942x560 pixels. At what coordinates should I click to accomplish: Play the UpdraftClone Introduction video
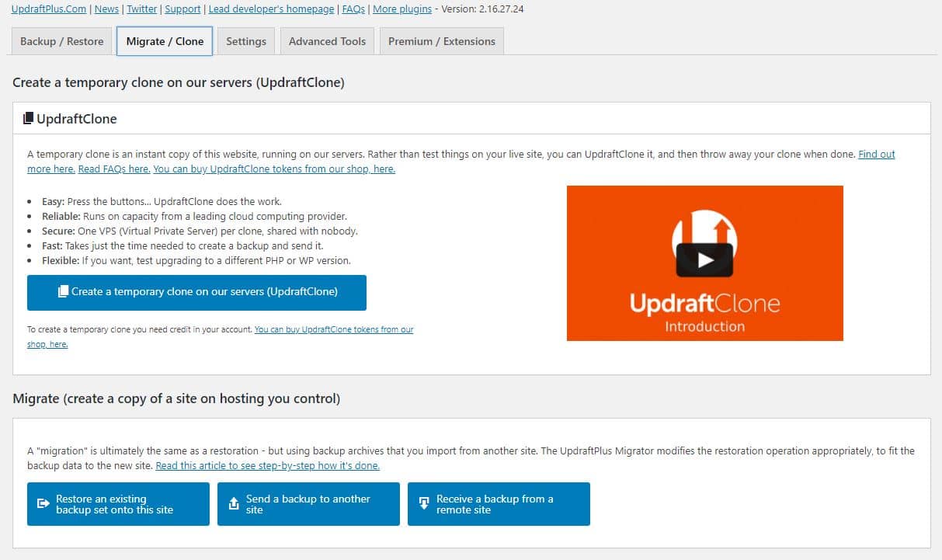pos(704,260)
